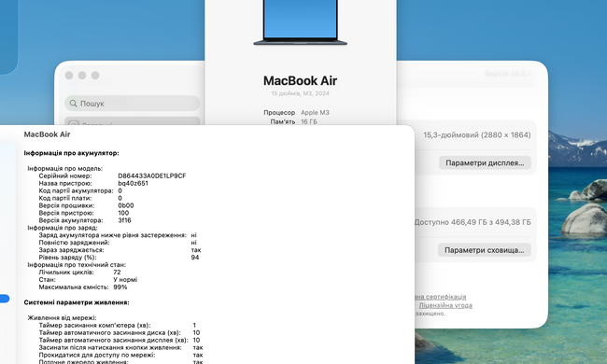Click 'Таймер автоматичного засинання диска (хв)' label
Viewport: 607px width, 364px height.
(x=109, y=332)
